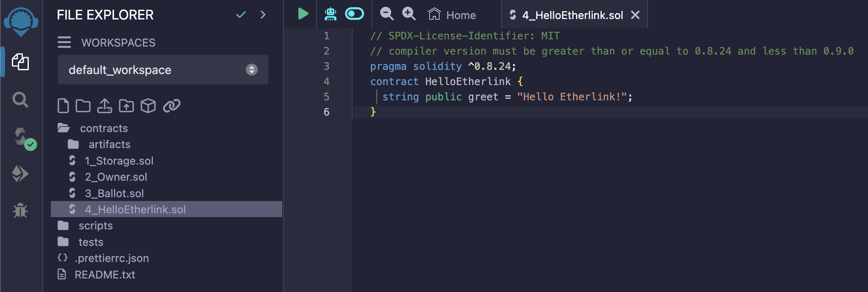Open the Search in files panel
Image resolution: width=868 pixels, height=292 pixels.
point(20,100)
